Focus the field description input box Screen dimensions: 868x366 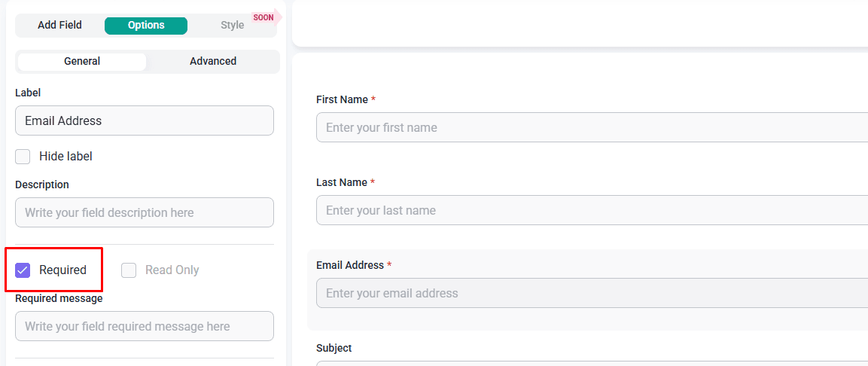(x=145, y=212)
